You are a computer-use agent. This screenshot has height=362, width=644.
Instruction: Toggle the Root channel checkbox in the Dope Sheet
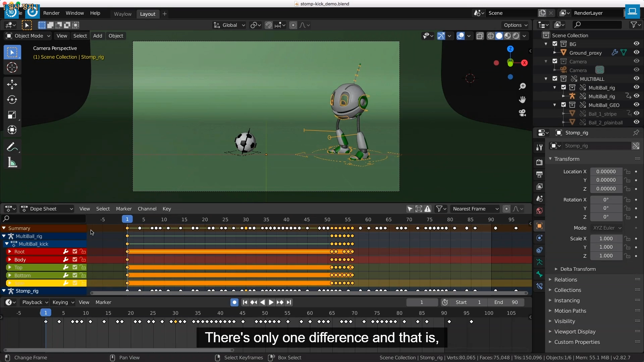75,251
